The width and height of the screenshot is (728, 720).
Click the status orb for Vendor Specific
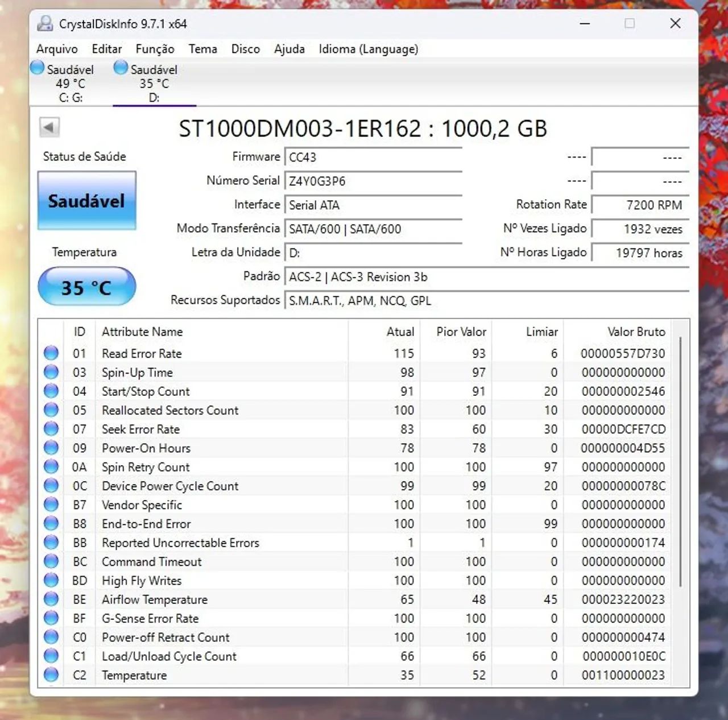tap(51, 504)
